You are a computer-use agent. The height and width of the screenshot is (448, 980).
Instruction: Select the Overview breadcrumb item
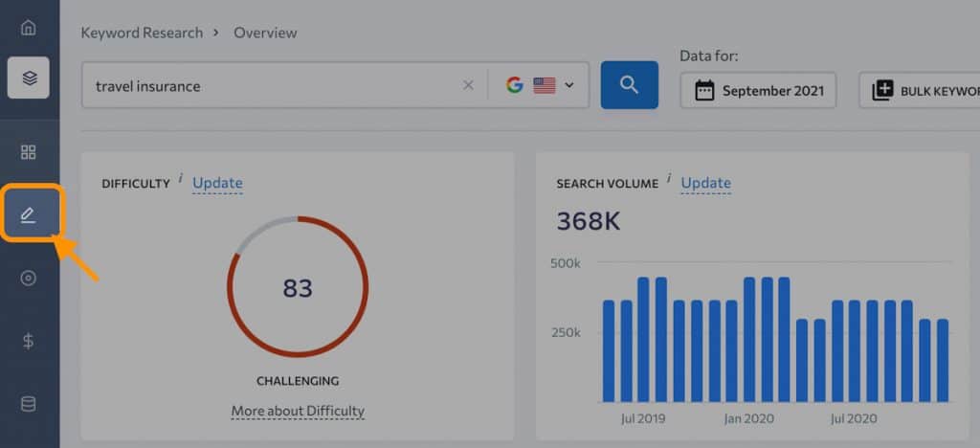coord(265,33)
